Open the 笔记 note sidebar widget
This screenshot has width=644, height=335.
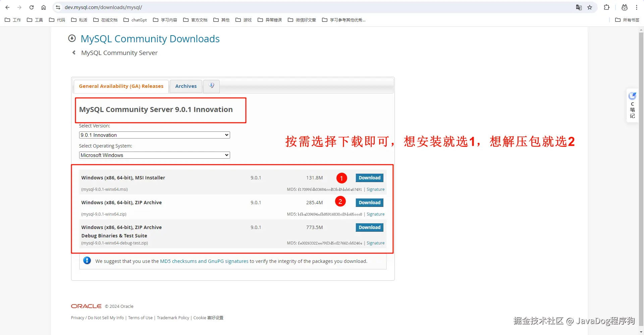[632, 106]
